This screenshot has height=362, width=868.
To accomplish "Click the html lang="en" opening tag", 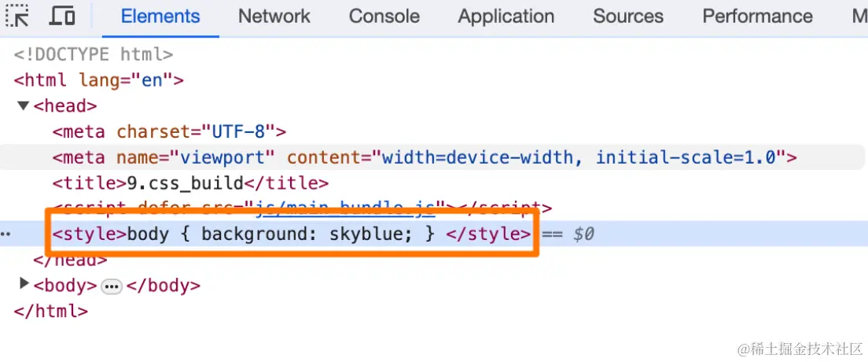I will (98, 80).
